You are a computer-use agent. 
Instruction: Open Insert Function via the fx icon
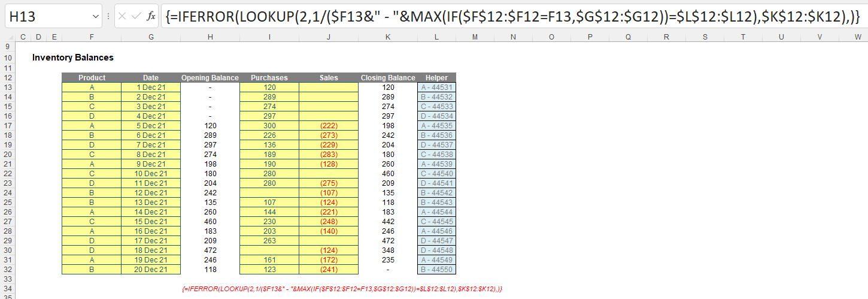click(x=151, y=16)
